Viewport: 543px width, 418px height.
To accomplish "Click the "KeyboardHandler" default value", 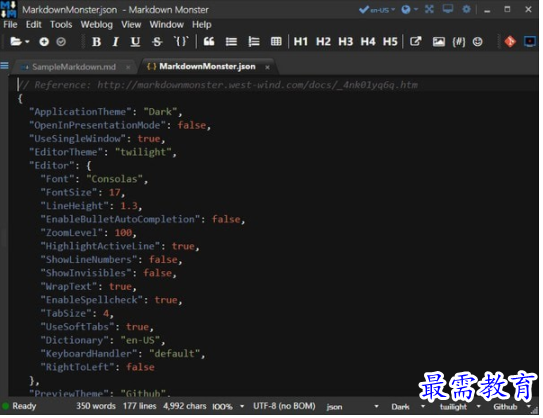I will pyautogui.click(x=175, y=354).
